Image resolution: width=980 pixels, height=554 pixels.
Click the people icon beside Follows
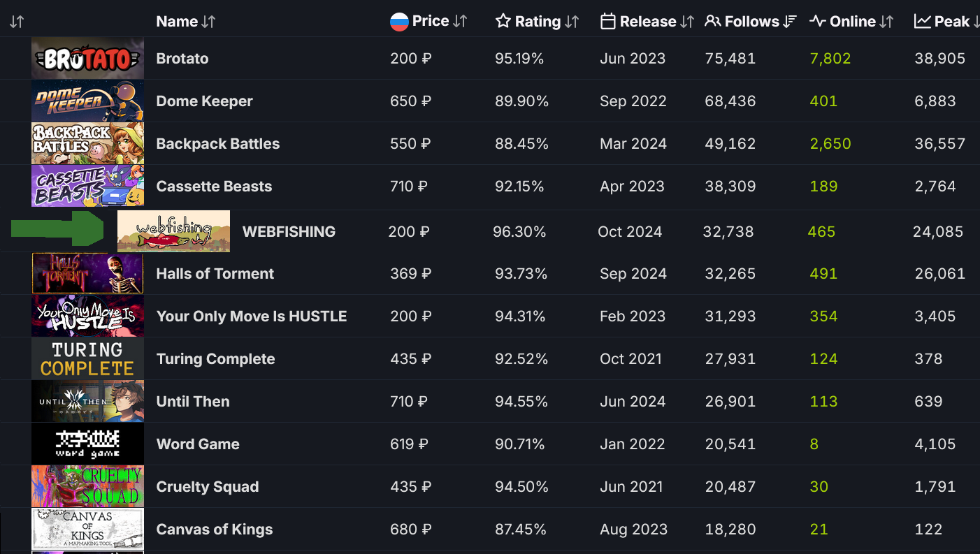click(712, 22)
